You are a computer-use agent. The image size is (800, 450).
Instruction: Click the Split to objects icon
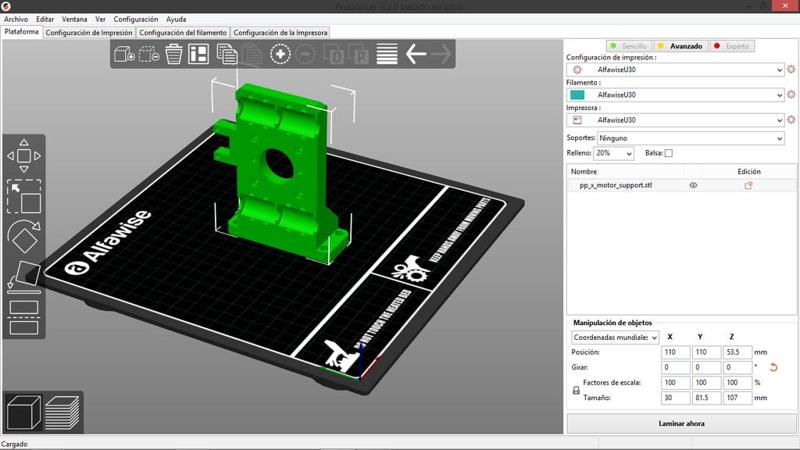pyautogui.click(x=334, y=55)
